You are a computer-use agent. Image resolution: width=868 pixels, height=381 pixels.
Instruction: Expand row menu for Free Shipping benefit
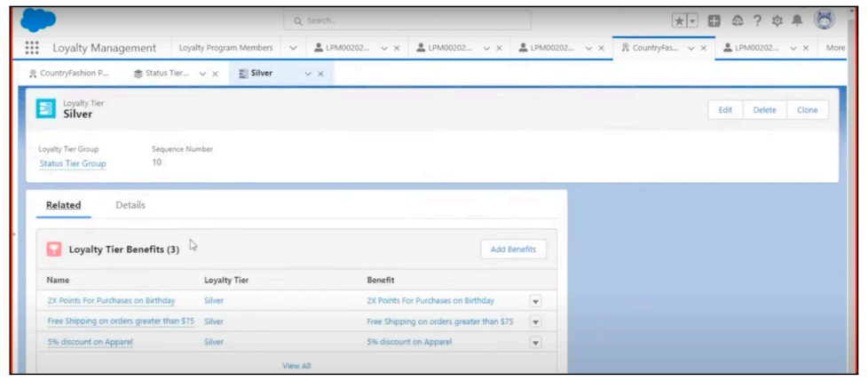pos(535,321)
